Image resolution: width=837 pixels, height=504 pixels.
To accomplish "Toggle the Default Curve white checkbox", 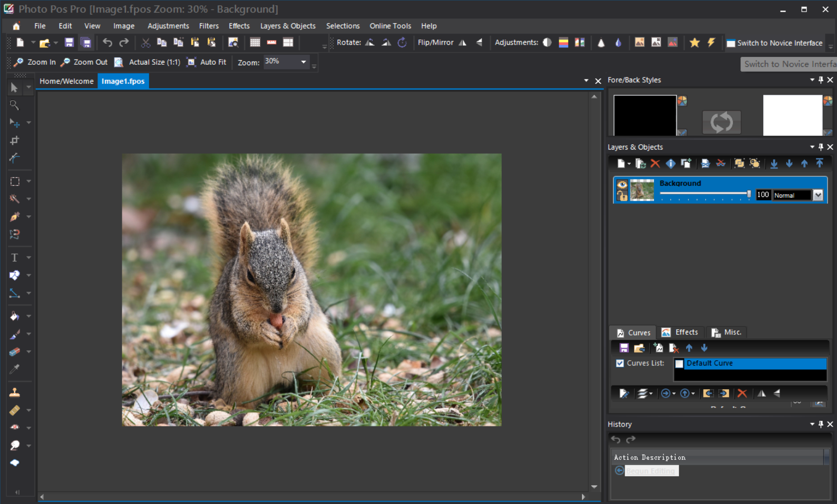I will (679, 363).
